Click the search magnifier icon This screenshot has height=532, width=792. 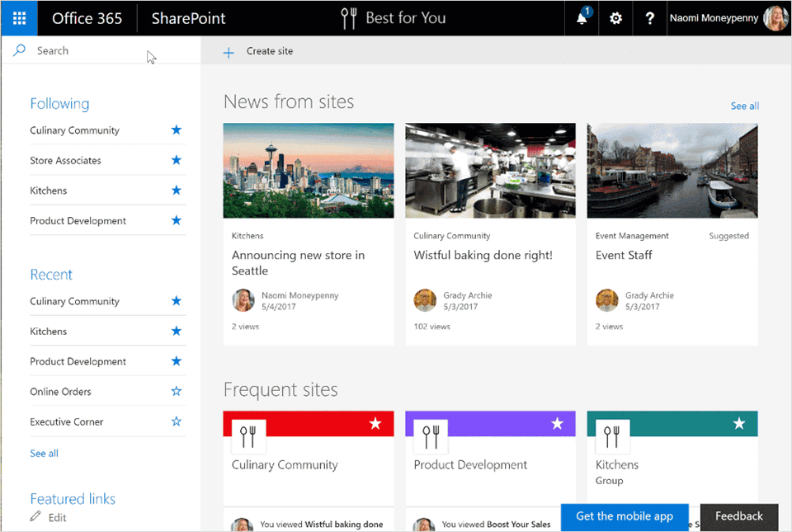click(20, 50)
